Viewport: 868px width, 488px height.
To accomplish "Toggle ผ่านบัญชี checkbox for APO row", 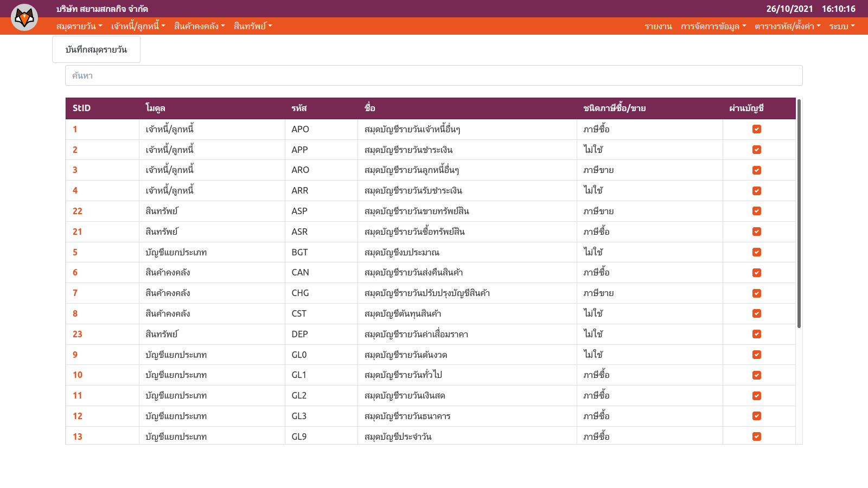I will [x=757, y=129].
